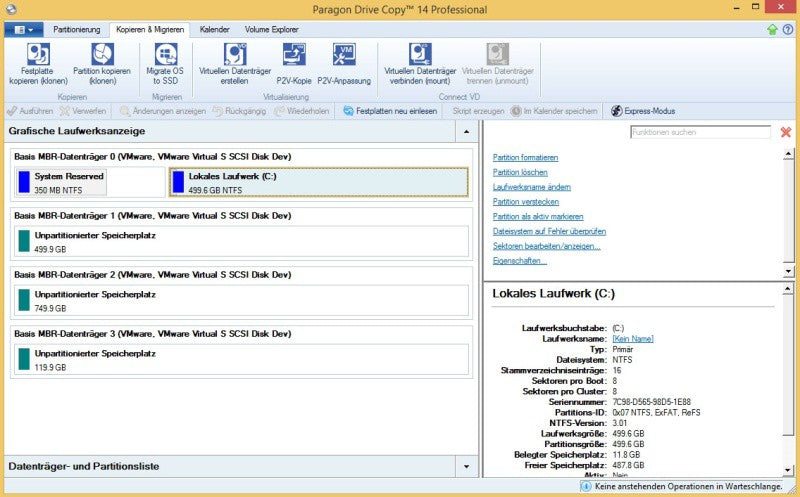This screenshot has height=497, width=800.
Task: Open the application menu dropdown button
Action: coord(23,30)
